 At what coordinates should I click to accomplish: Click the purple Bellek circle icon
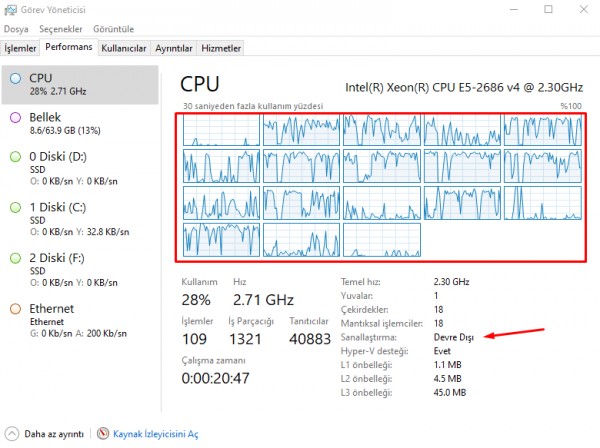click(x=15, y=117)
